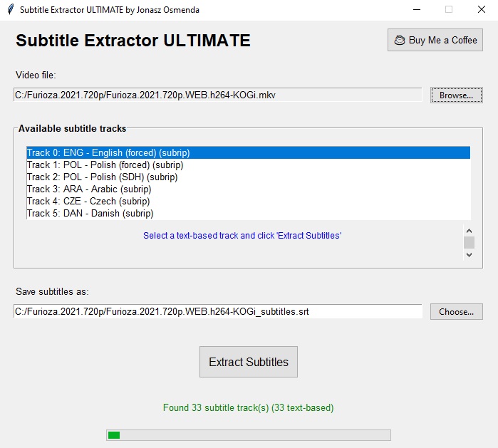The image size is (498, 448).
Task: Click the scroll down arrow in tracks panel
Action: point(469,255)
